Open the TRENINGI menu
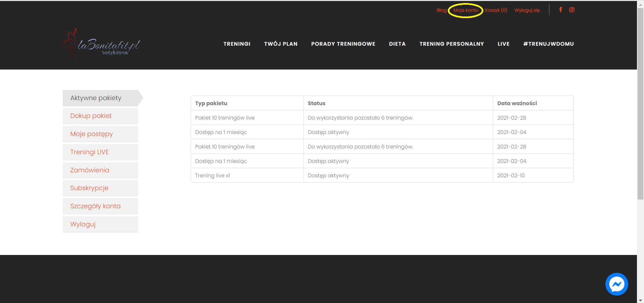The width and height of the screenshot is (644, 303). 237,44
